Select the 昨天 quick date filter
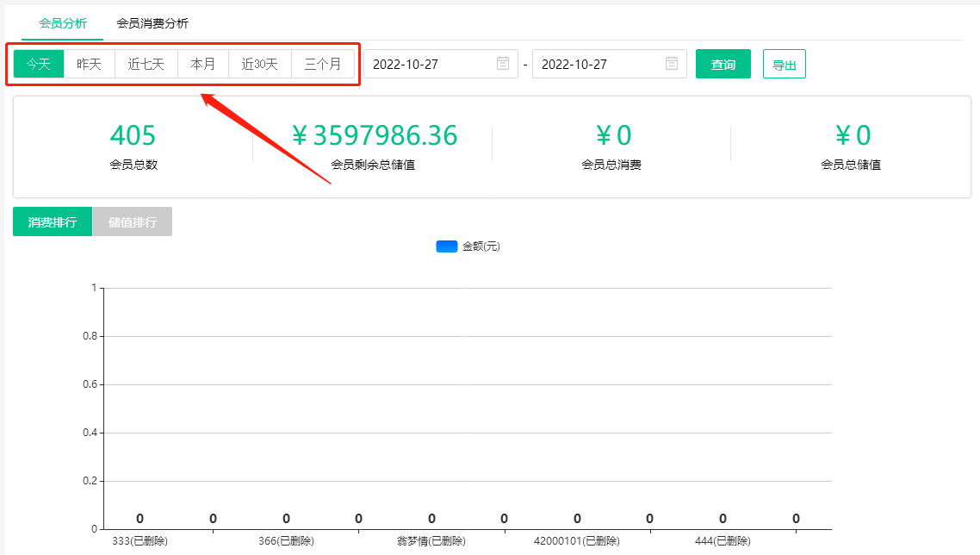Screen dimensions: 980x555 coord(90,64)
